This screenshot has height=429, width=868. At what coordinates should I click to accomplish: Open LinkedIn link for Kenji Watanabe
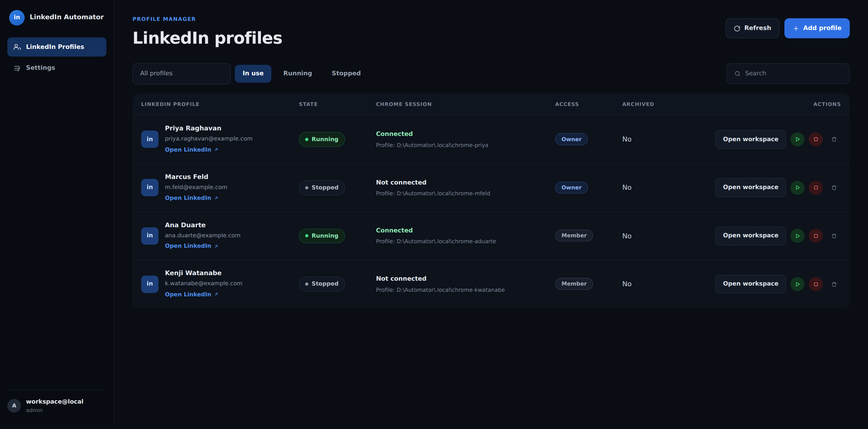tap(191, 295)
